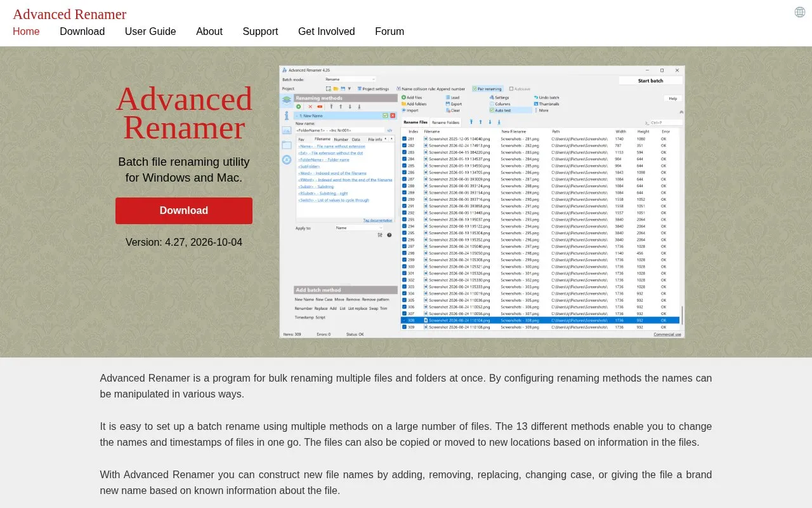This screenshot has height=508, width=812.
Task: Click the Start batch button
Action: [651, 81]
